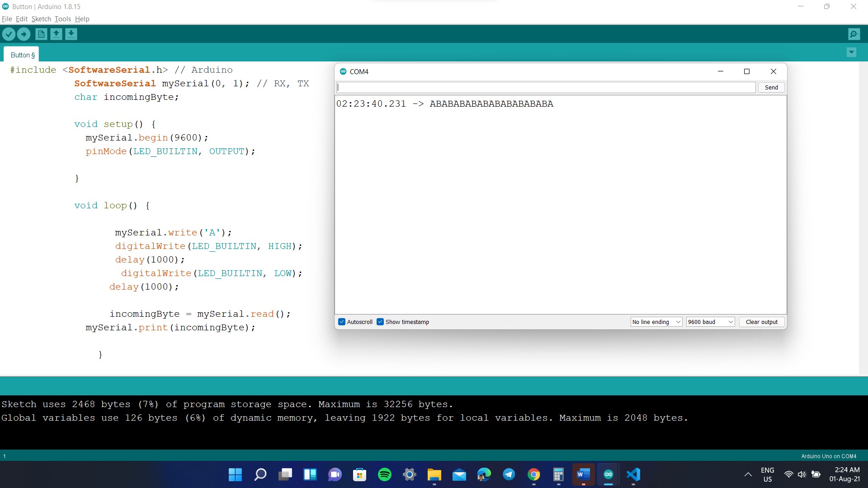868x488 pixels.
Task: Open the Help menu
Action: click(x=82, y=19)
